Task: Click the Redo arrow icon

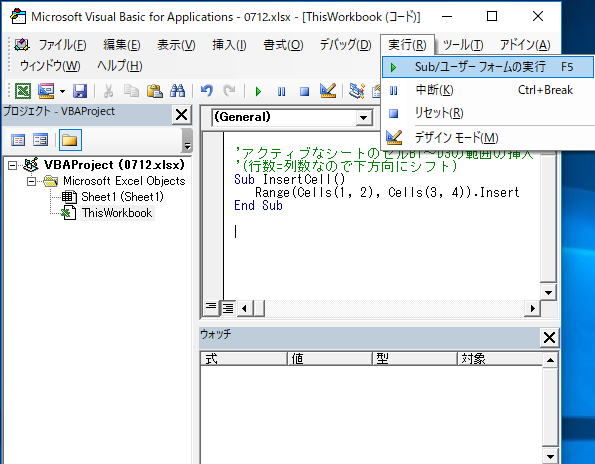Action: [229, 91]
